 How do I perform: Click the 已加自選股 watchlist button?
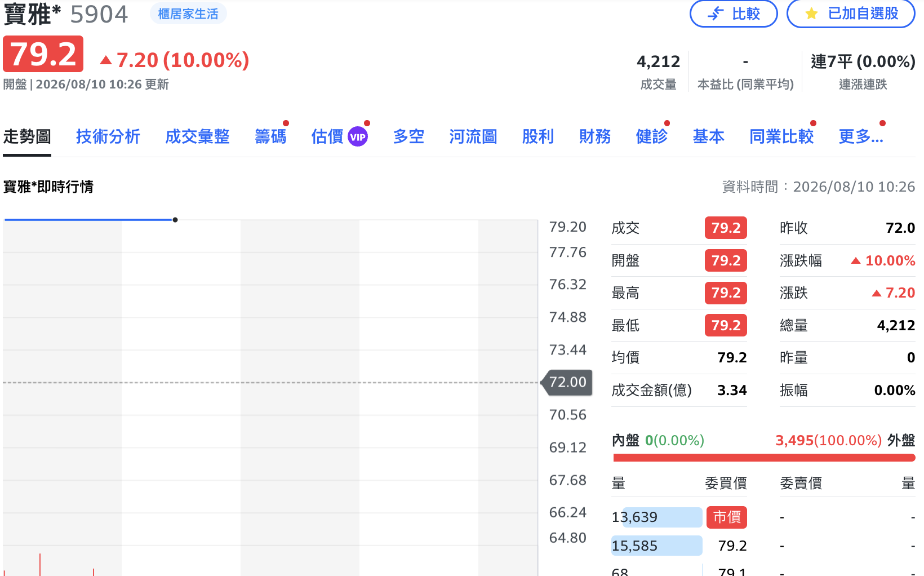851,14
